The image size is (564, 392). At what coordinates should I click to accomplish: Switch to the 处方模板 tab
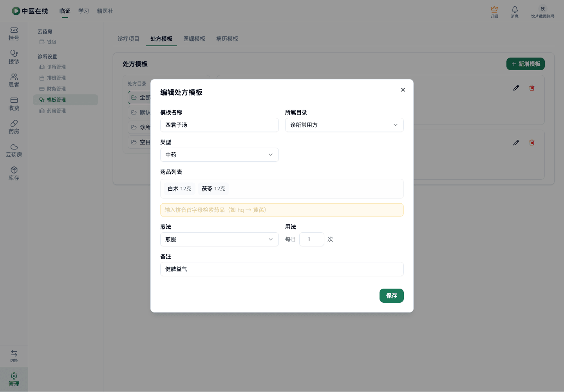(161, 39)
